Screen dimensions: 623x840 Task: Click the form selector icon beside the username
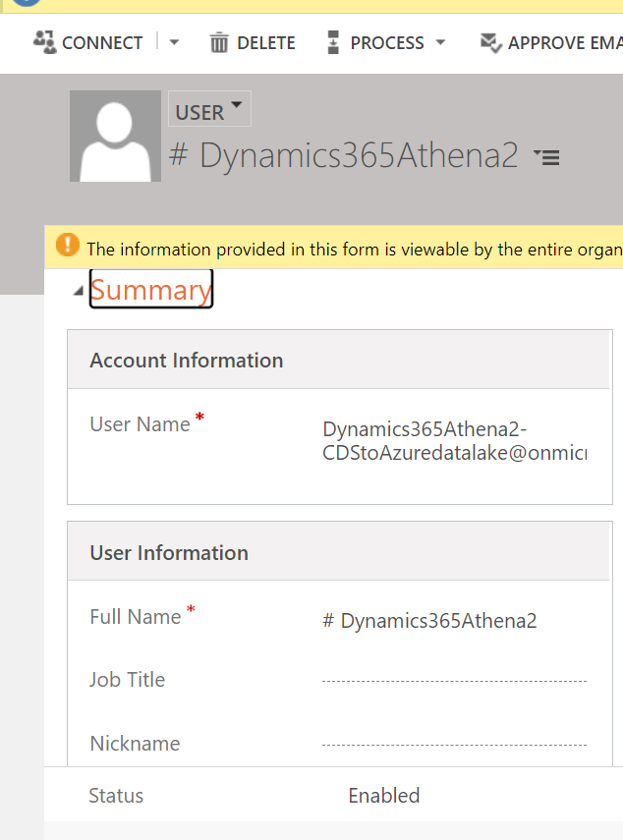pyautogui.click(x=547, y=156)
